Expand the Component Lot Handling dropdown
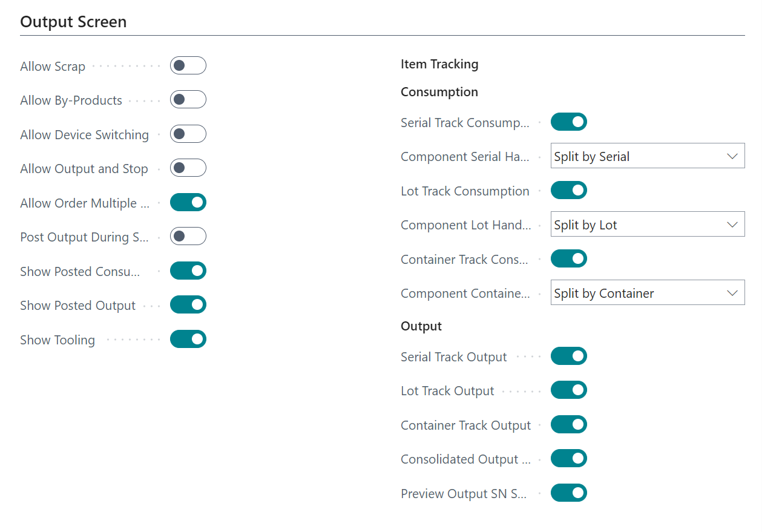Screen dimensions: 762x532 pos(647,225)
